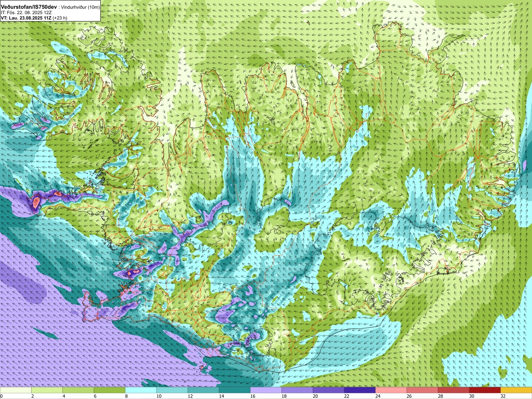
Task: Click the 8–10 light cyan legend swatch
Action: [x=141, y=390]
